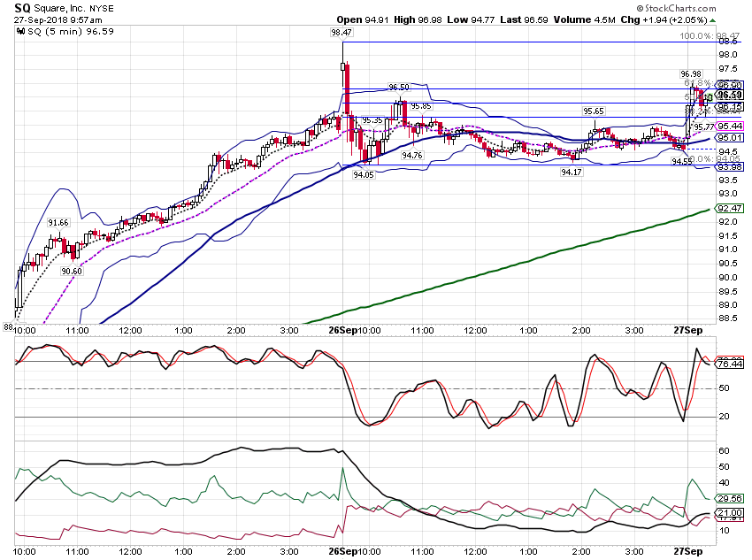This screenshot has width=752, height=560.
Task: Click the green 92.47 moving average tag
Action: pos(730,209)
